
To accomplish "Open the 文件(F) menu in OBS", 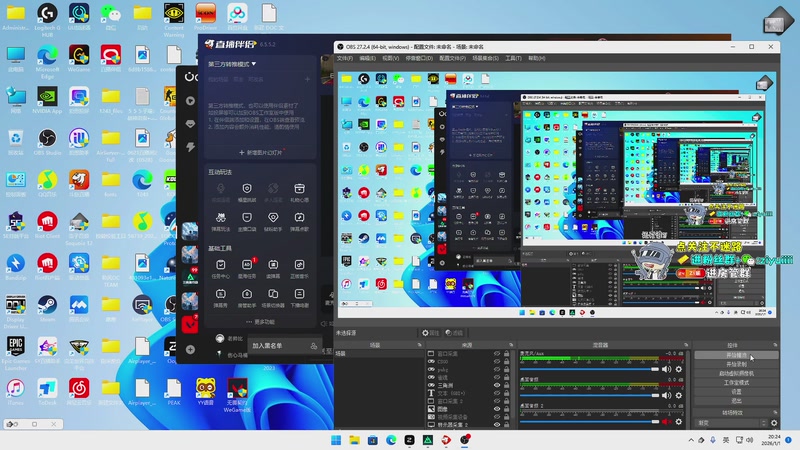I will pyautogui.click(x=345, y=58).
